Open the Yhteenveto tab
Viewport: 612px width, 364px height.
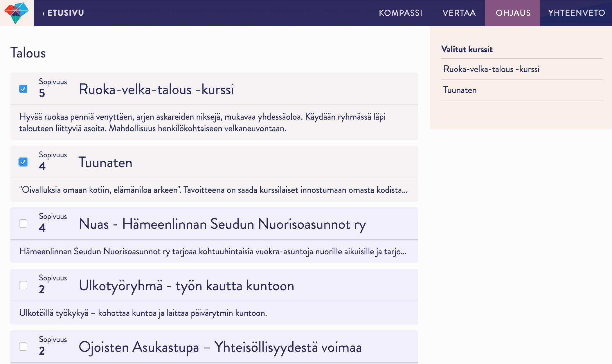click(576, 13)
